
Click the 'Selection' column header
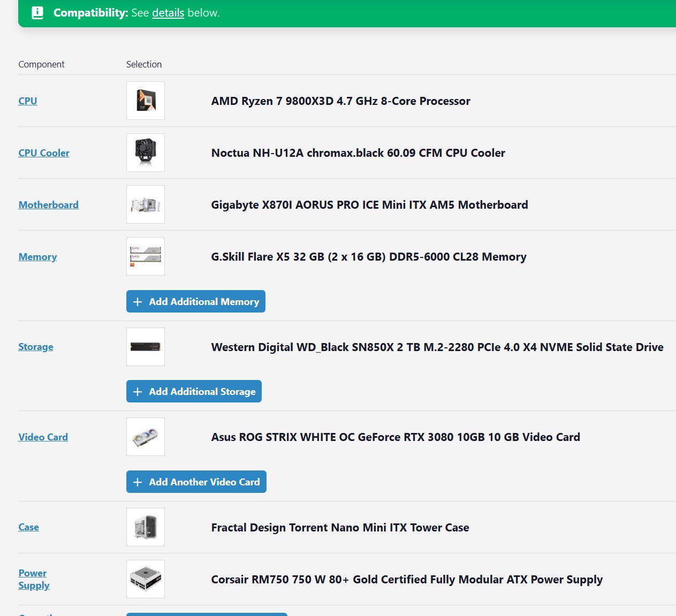point(144,64)
